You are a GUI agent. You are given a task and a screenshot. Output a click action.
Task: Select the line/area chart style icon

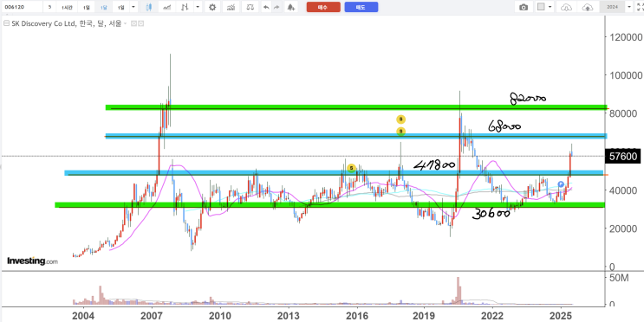(x=167, y=7)
